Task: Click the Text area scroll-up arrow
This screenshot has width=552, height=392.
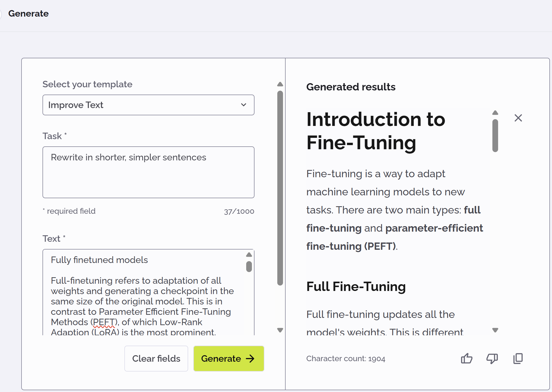Action: tap(249, 255)
